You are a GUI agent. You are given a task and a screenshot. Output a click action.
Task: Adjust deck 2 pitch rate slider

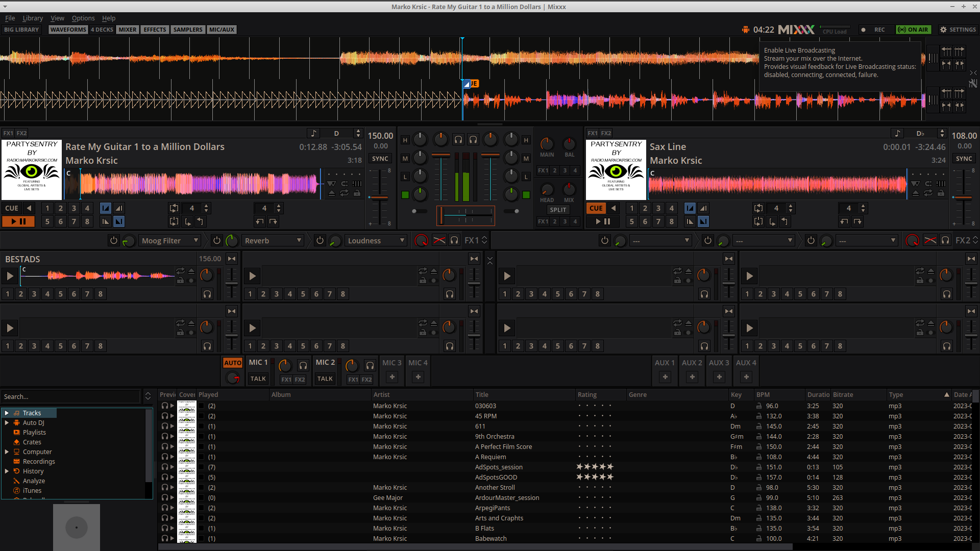click(x=963, y=197)
